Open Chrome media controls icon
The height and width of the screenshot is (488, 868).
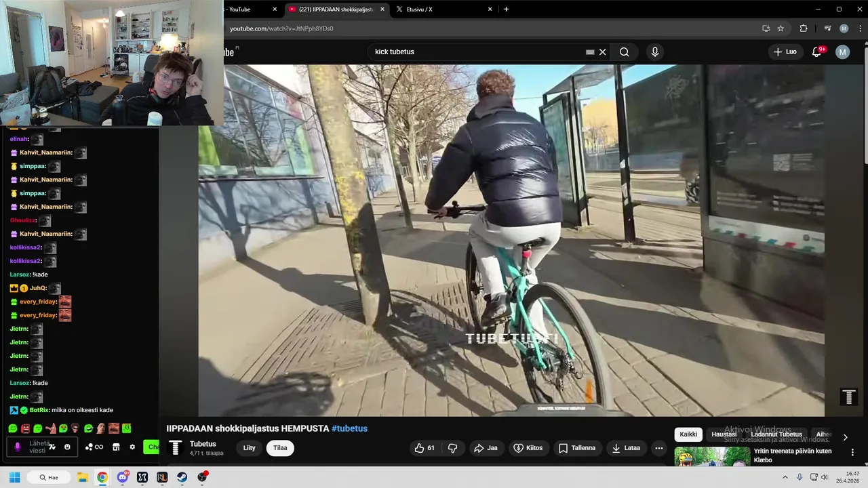click(x=827, y=28)
